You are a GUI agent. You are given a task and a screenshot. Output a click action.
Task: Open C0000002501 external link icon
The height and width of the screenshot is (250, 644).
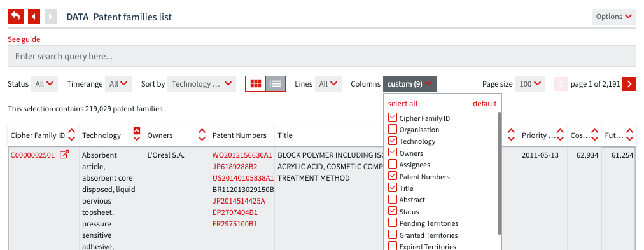coord(64,155)
